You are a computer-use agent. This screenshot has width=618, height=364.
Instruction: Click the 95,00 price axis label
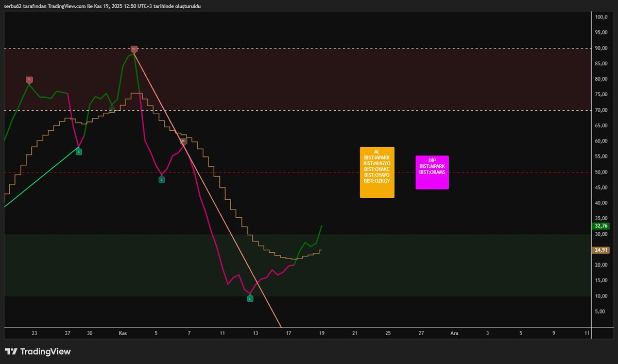[x=602, y=32]
